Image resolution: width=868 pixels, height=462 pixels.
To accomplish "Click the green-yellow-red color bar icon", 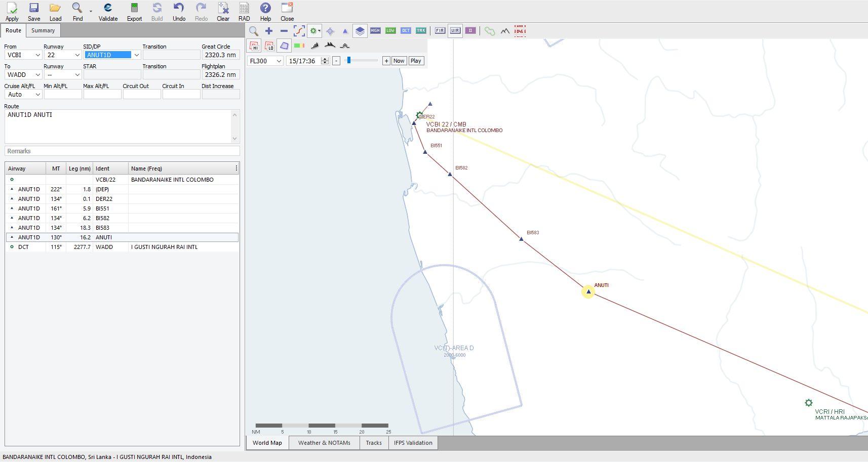I will pos(299,46).
